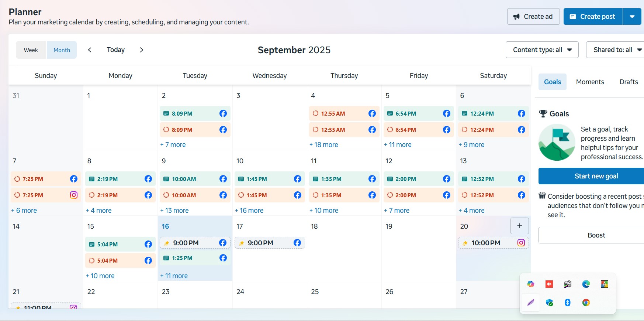Click the Create ad button
Image resolution: width=644 pixels, height=321 pixels.
[533, 17]
